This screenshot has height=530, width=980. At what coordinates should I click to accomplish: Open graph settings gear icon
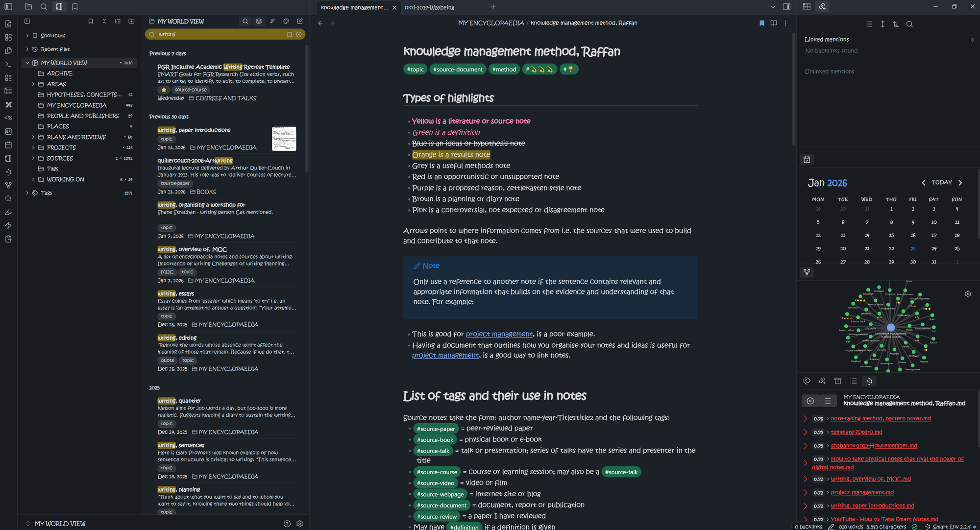pos(968,294)
